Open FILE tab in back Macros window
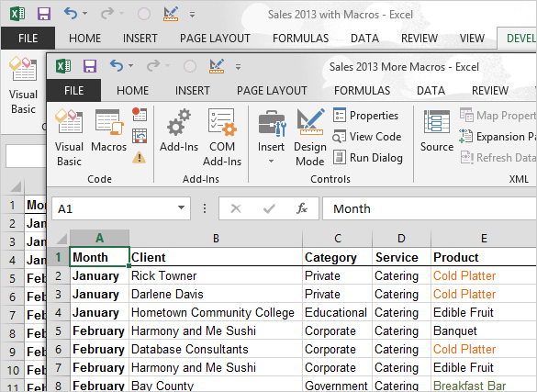The image size is (537, 392). pyautogui.click(x=28, y=38)
